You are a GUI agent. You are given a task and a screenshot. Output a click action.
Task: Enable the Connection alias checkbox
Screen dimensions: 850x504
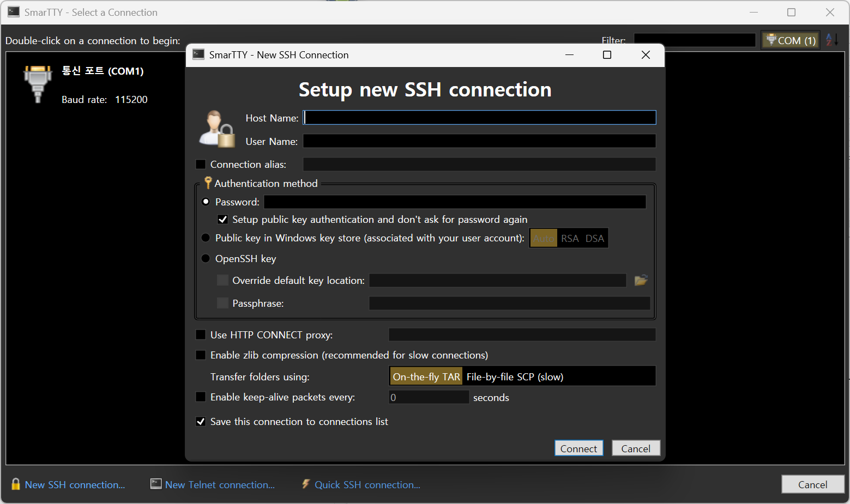click(x=201, y=165)
